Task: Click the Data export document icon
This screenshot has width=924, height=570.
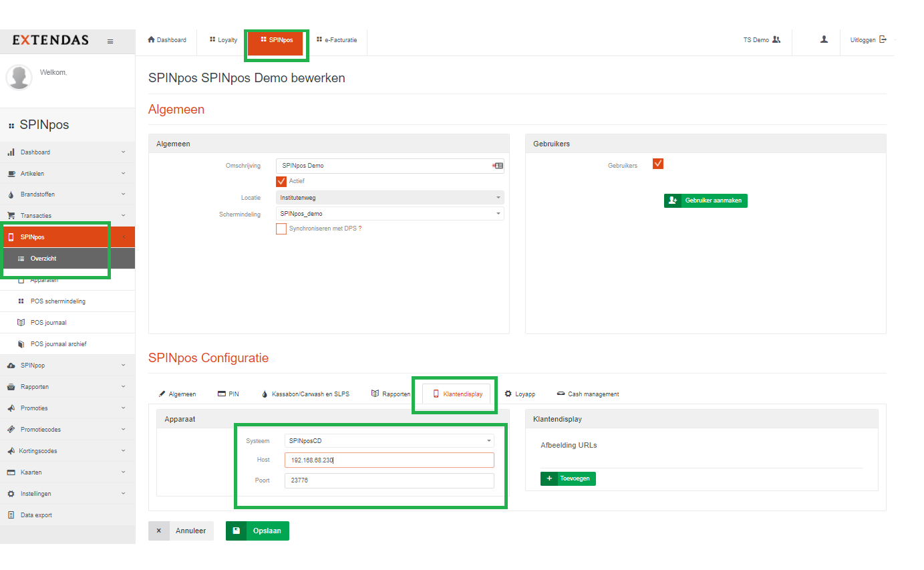Action: click(11, 515)
